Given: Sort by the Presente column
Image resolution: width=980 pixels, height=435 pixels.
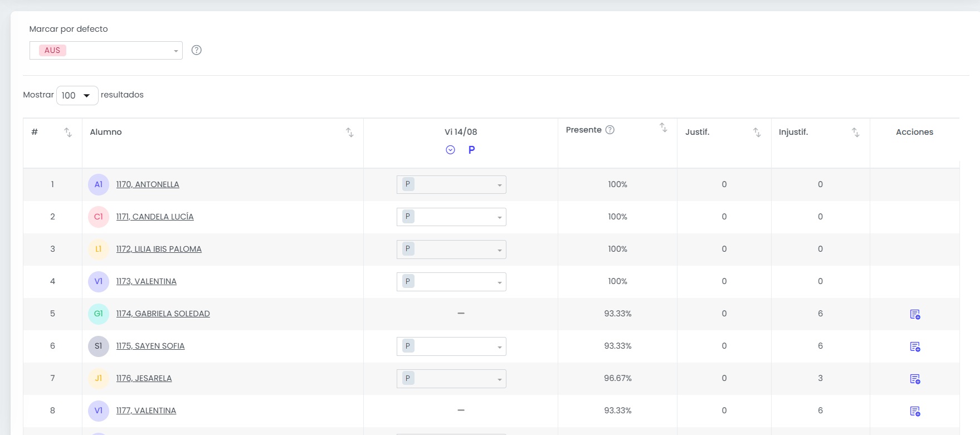Looking at the screenshot, I should coord(664,128).
